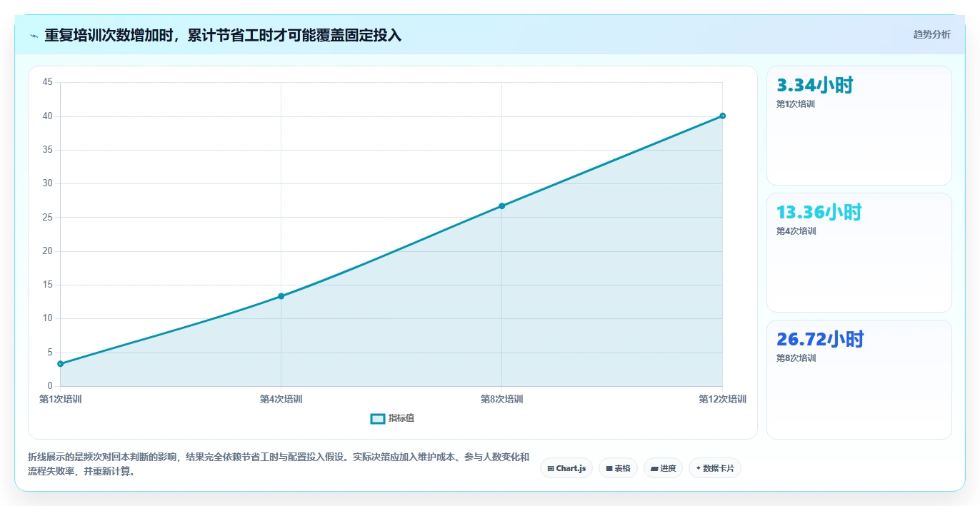Toggle the 指标值 legend swatch

click(x=378, y=418)
